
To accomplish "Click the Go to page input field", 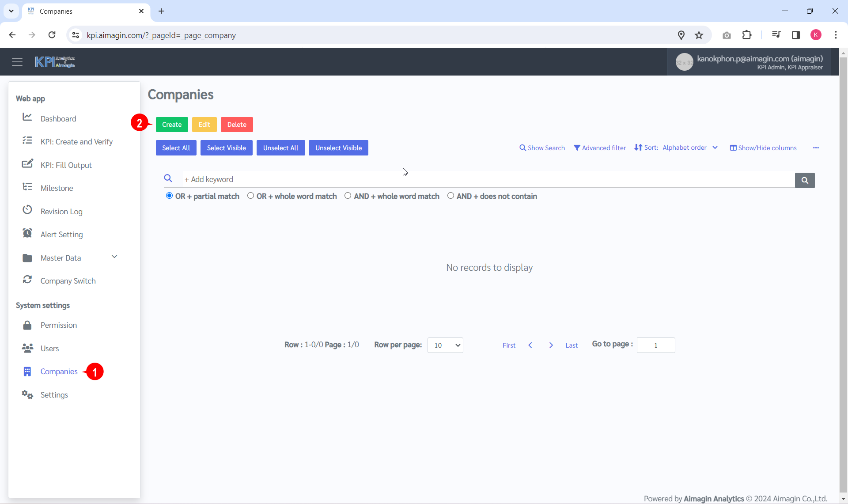I will coord(656,345).
